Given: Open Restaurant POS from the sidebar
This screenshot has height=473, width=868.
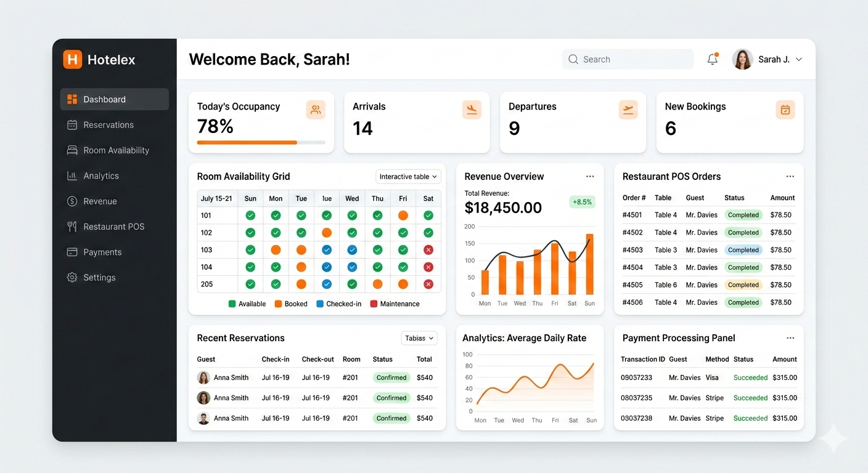Looking at the screenshot, I should tap(113, 227).
